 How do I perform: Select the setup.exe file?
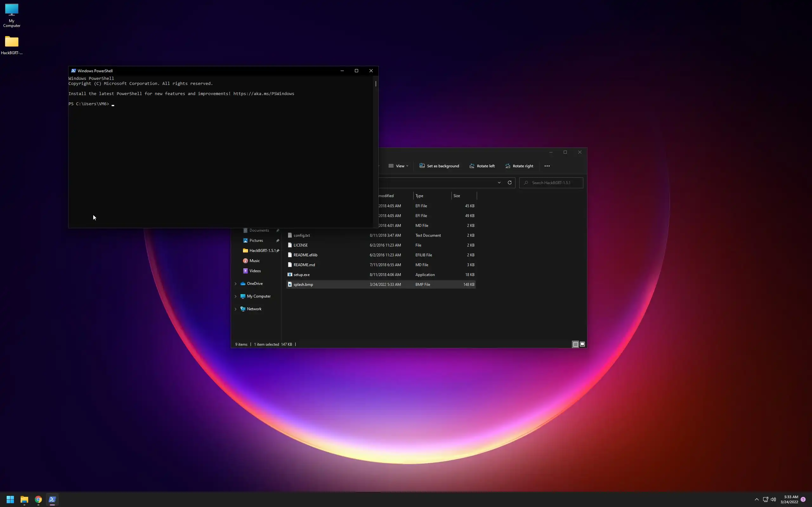tap(301, 275)
